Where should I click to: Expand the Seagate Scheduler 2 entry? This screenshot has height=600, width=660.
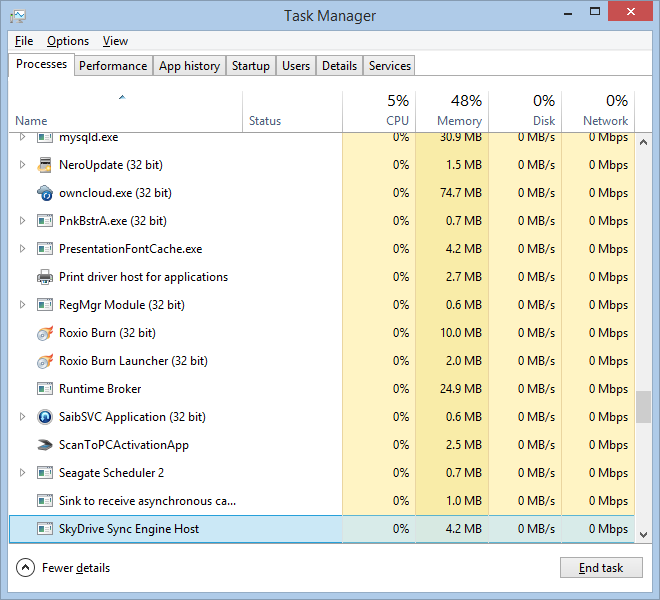22,473
